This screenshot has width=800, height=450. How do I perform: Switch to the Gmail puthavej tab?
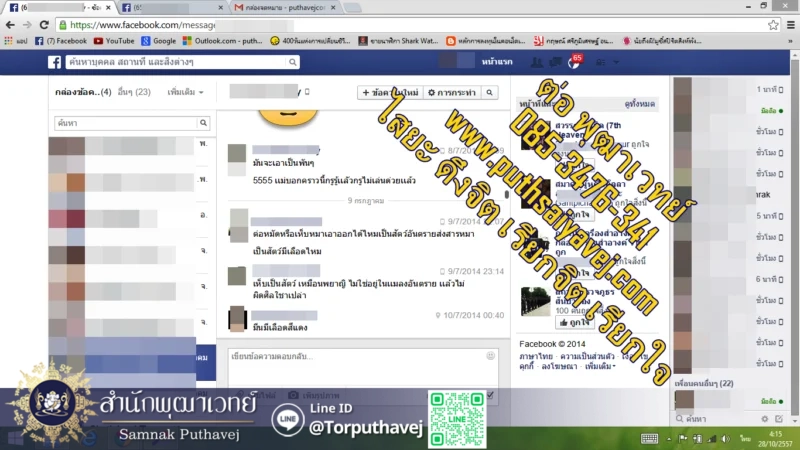(x=285, y=7)
